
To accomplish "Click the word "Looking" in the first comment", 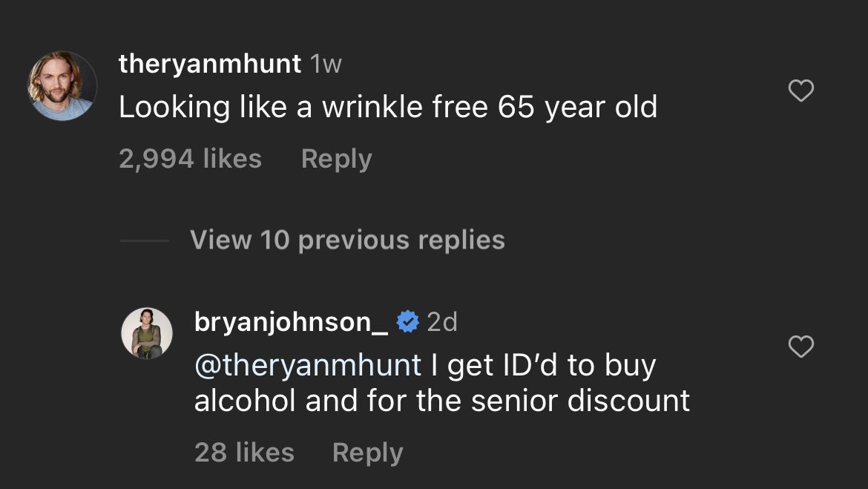I will click(164, 108).
